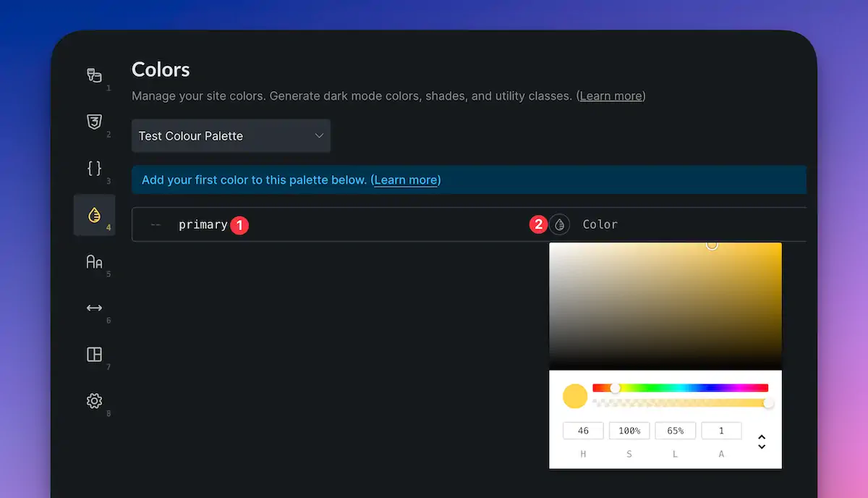Click the alpha transparency slider
Image resolution: width=868 pixels, height=498 pixels.
680,402
